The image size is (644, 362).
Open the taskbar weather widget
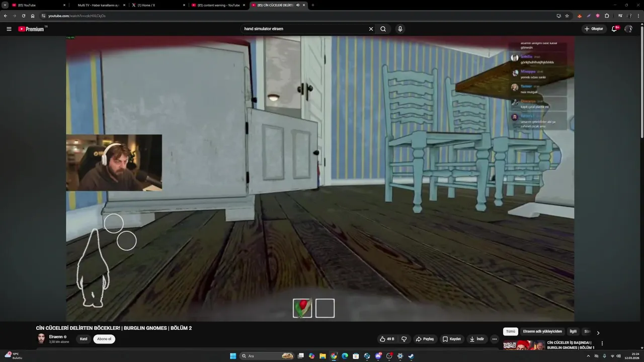click(13, 356)
